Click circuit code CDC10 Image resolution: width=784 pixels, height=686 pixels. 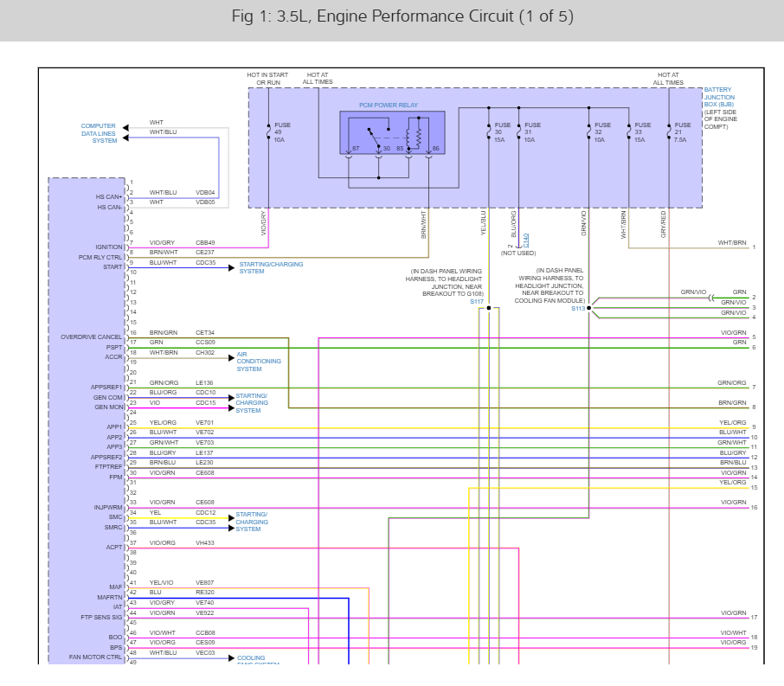click(x=205, y=393)
